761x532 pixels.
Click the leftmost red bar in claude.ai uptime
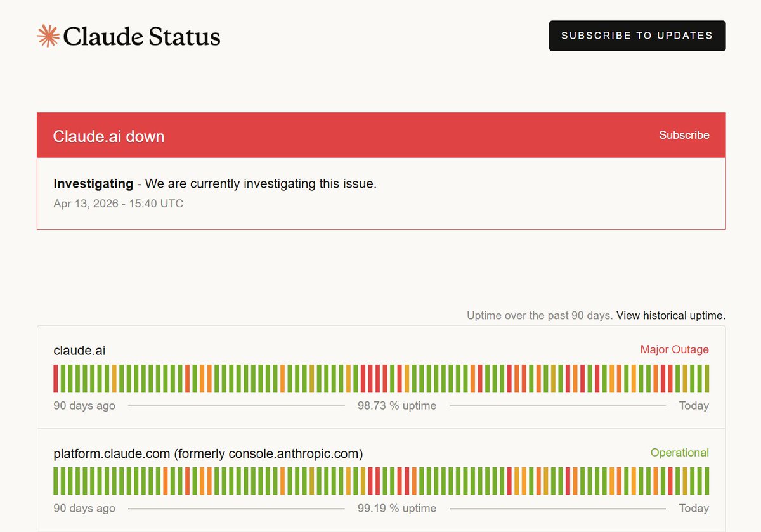pos(56,379)
